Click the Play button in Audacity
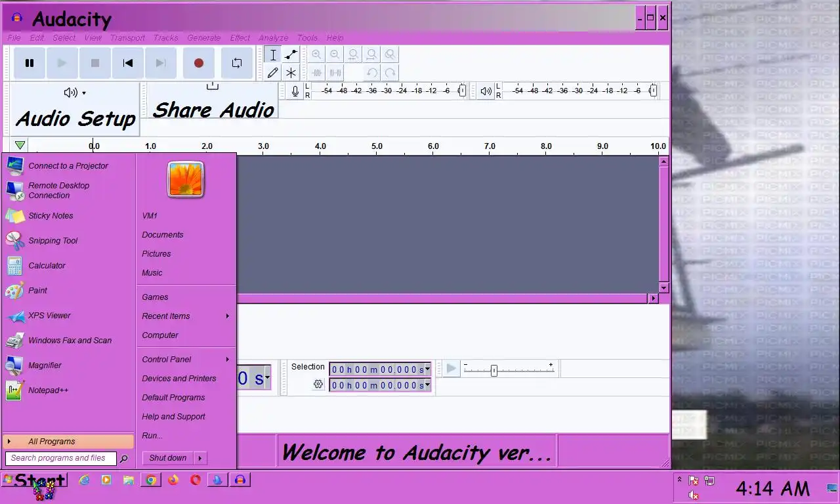Screen dimensions: 840x504 point(62,63)
